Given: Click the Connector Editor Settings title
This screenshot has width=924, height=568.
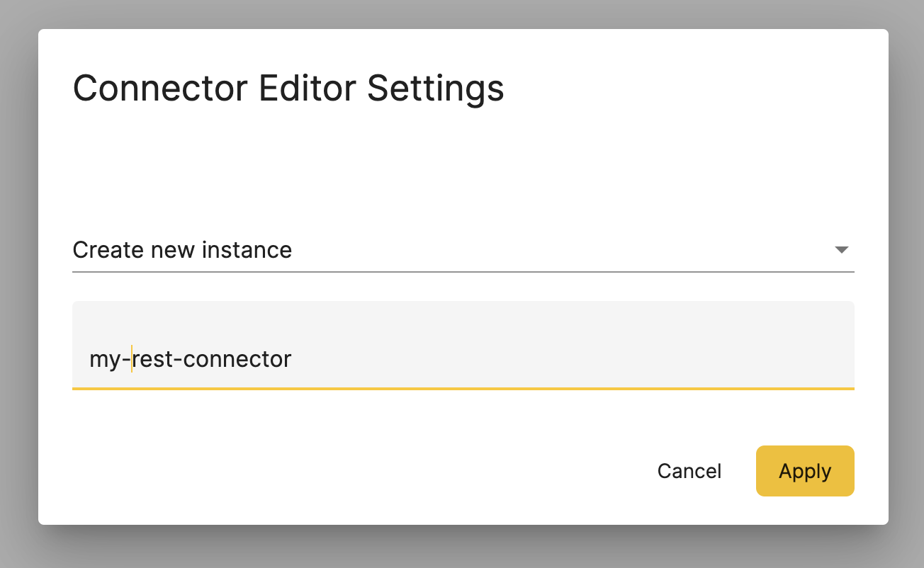Looking at the screenshot, I should point(288,88).
